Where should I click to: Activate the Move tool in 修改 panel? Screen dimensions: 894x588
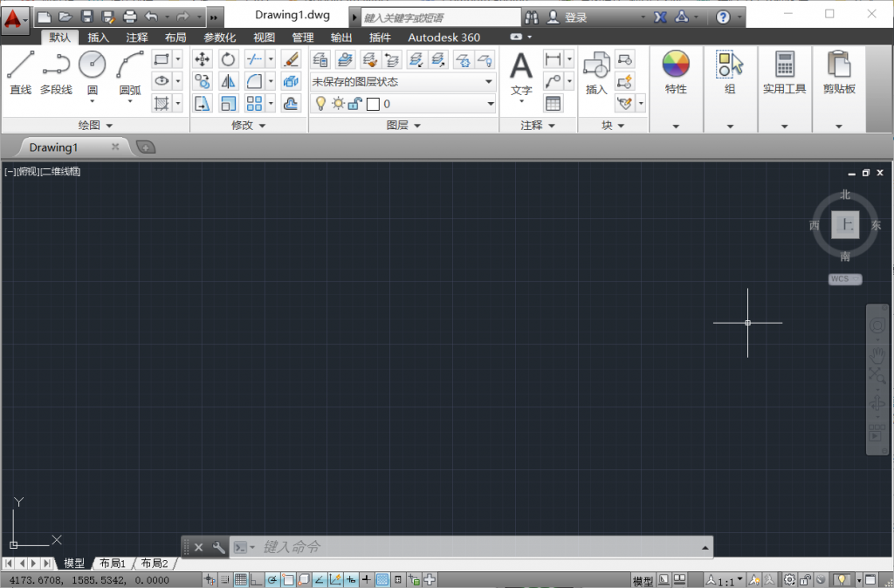point(202,59)
